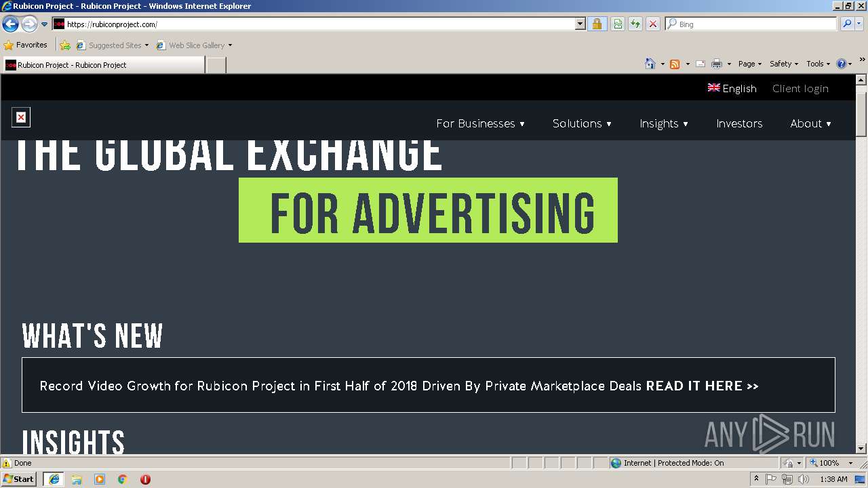
Task: Expand the address bar history dropdown
Action: click(x=580, y=24)
